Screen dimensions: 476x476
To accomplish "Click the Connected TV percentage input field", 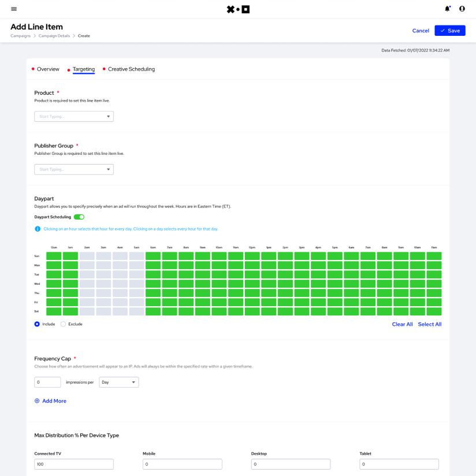I will tap(74, 464).
